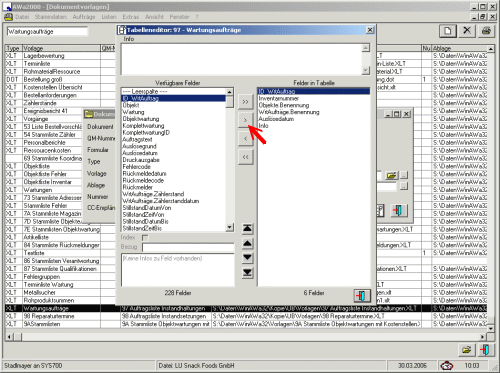Click the Bezug input field
The width and height of the screenshot is (500, 373).
[188, 247]
